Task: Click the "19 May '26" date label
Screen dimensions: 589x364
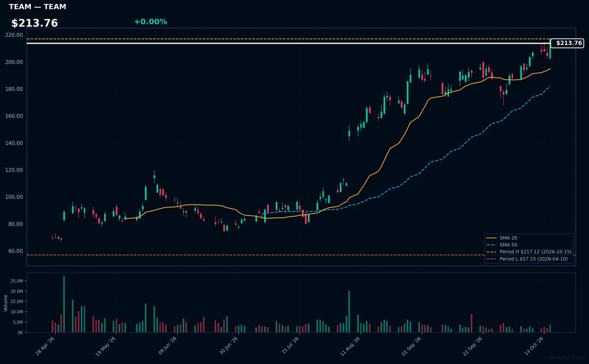Action: tap(106, 346)
